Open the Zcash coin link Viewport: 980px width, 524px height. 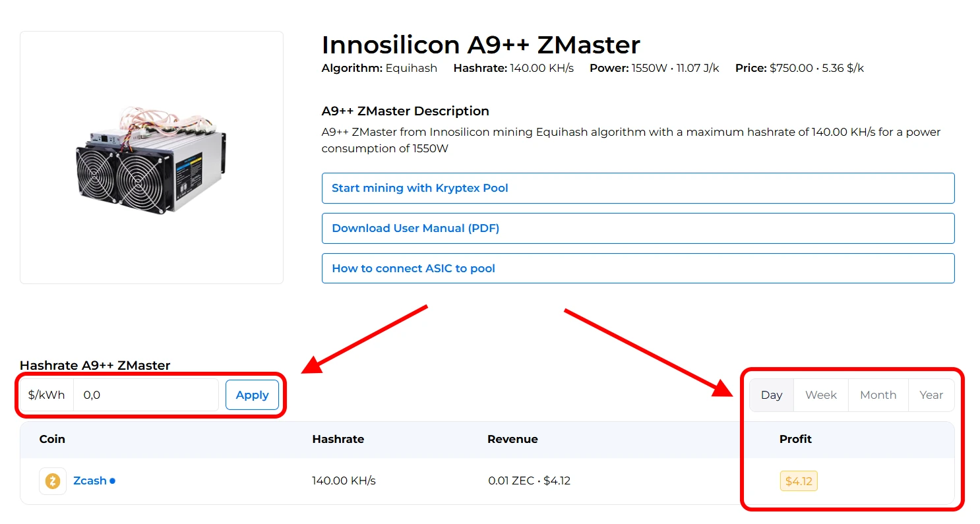point(90,481)
